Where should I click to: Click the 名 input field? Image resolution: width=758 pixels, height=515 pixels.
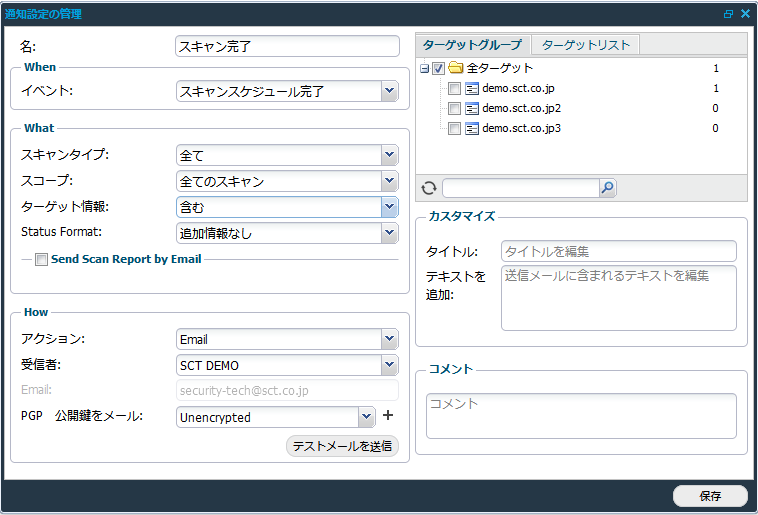point(287,46)
